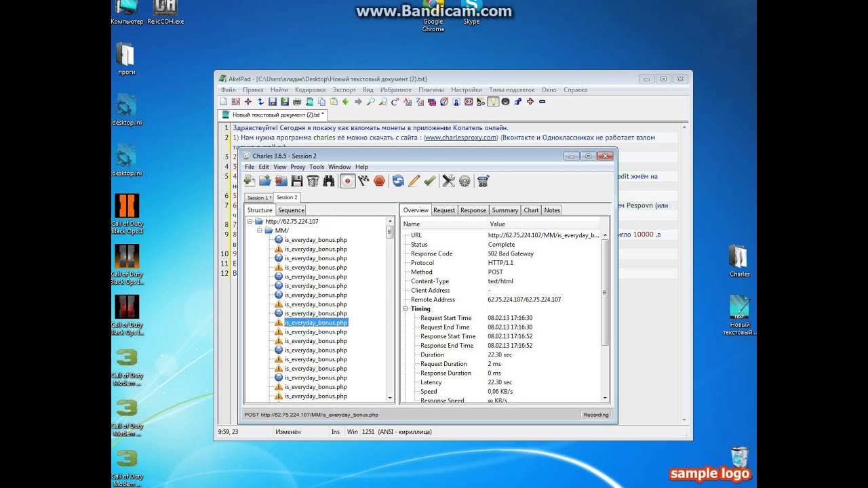Click the Duration row in Timing
The height and width of the screenshot is (488, 868).
tap(501, 354)
